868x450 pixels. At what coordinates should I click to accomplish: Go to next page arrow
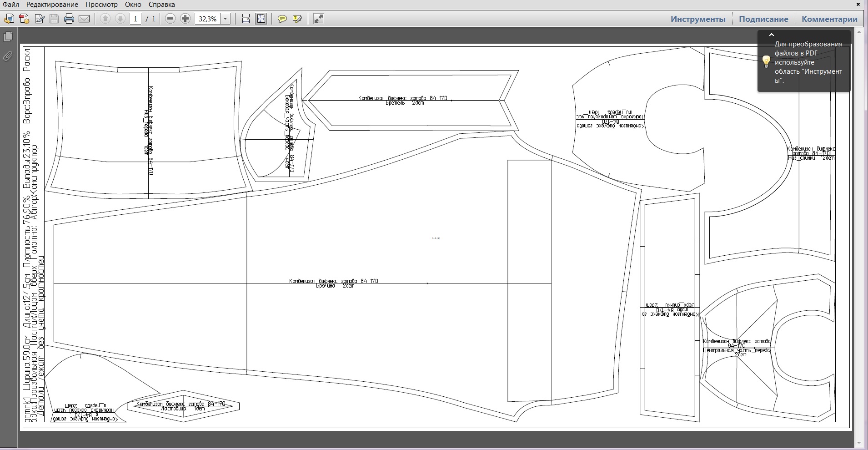click(x=120, y=19)
